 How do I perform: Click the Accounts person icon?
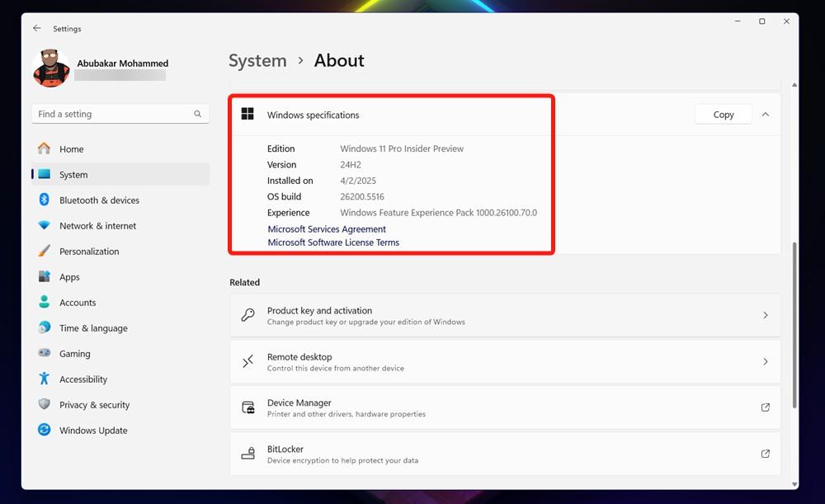pos(45,301)
